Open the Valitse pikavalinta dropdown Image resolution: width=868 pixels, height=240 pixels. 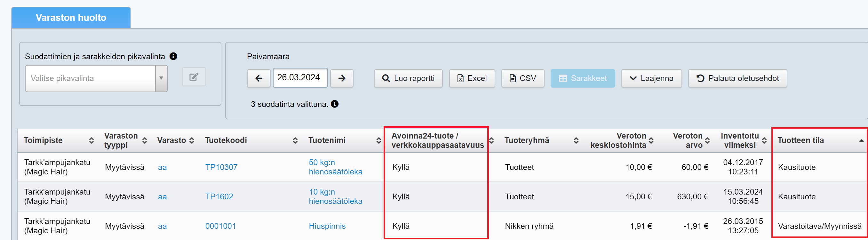pos(96,78)
